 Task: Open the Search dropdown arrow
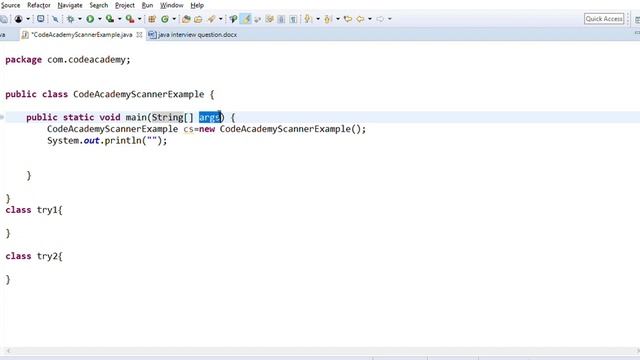220,19
